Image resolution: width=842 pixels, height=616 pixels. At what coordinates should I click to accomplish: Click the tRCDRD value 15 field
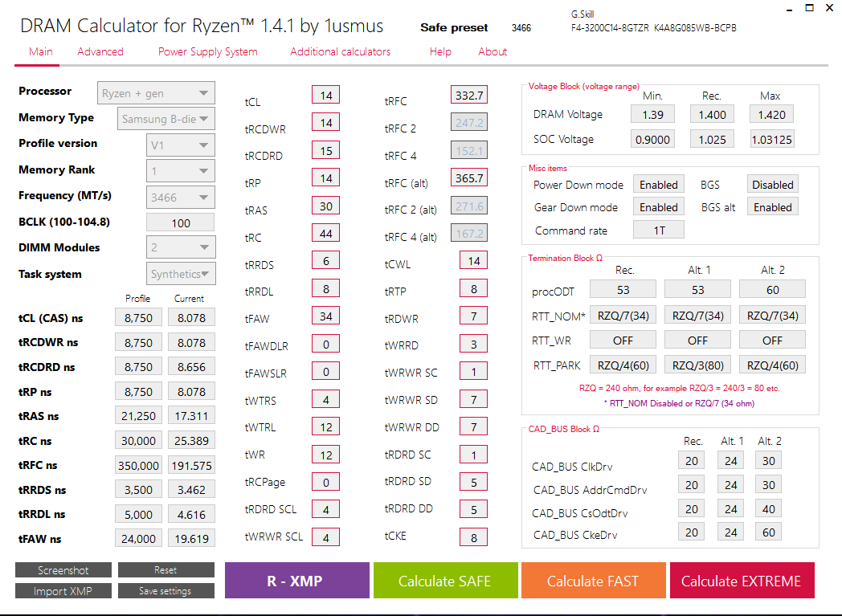(325, 150)
